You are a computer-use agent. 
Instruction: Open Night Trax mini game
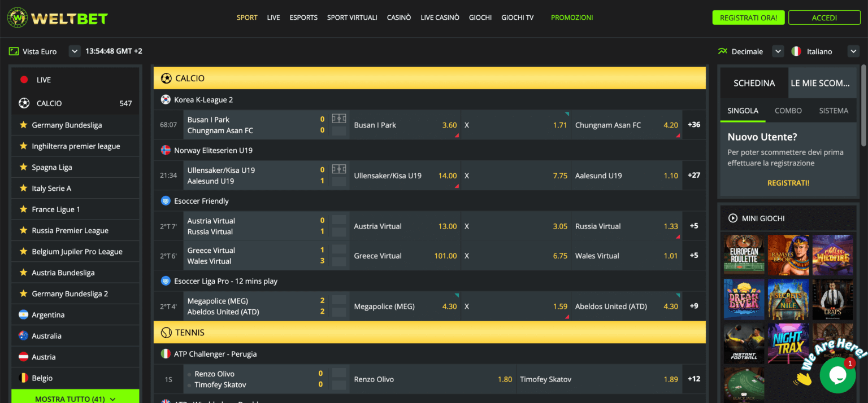pos(788,343)
